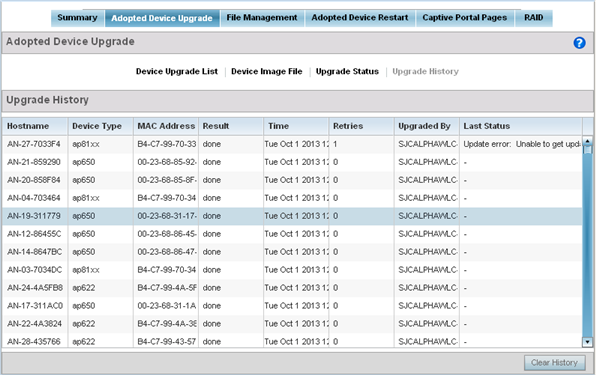Click the scrollbar up arrow
596x375 pixels.
tap(587, 141)
